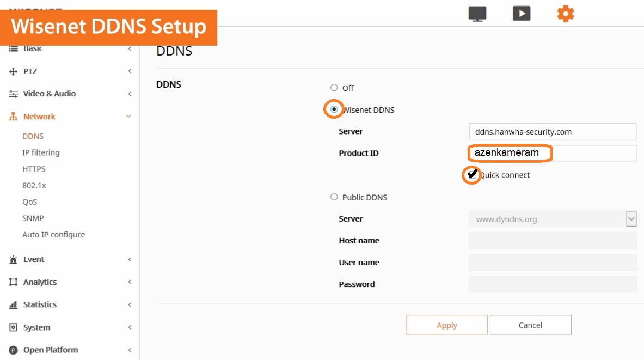Image resolution: width=644 pixels, height=360 pixels.
Task: Click the Cancel button
Action: 530,325
